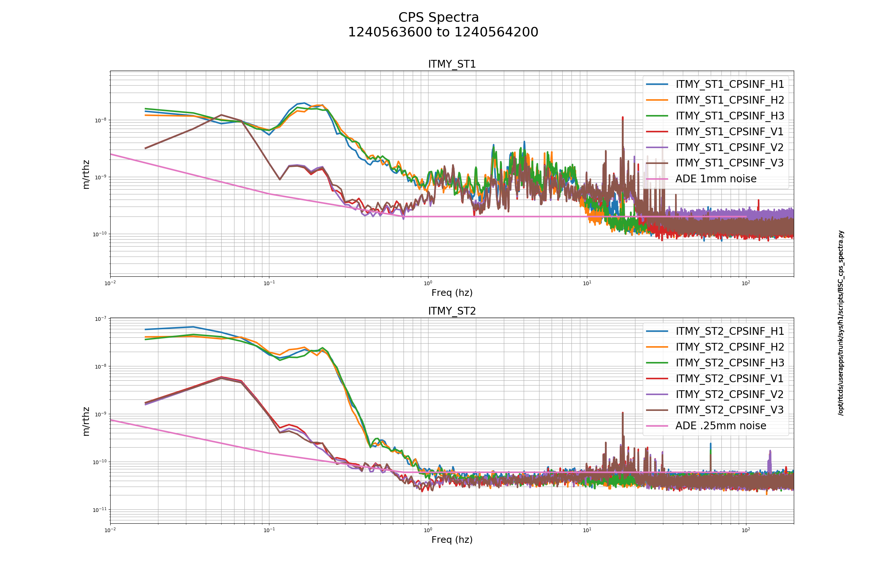Click the 10² x-axis tick label on ITMY_ST1
Image resolution: width=882 pixels, height=588 pixels.
(746, 283)
